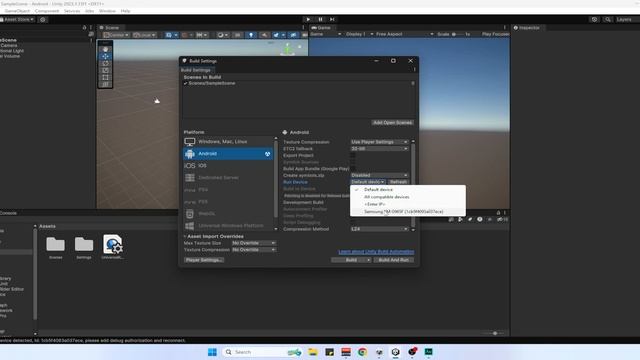Open the settings gear beside Asset Store
Image resolution: width=640 pixels, height=360 pixels.
[x=43, y=20]
